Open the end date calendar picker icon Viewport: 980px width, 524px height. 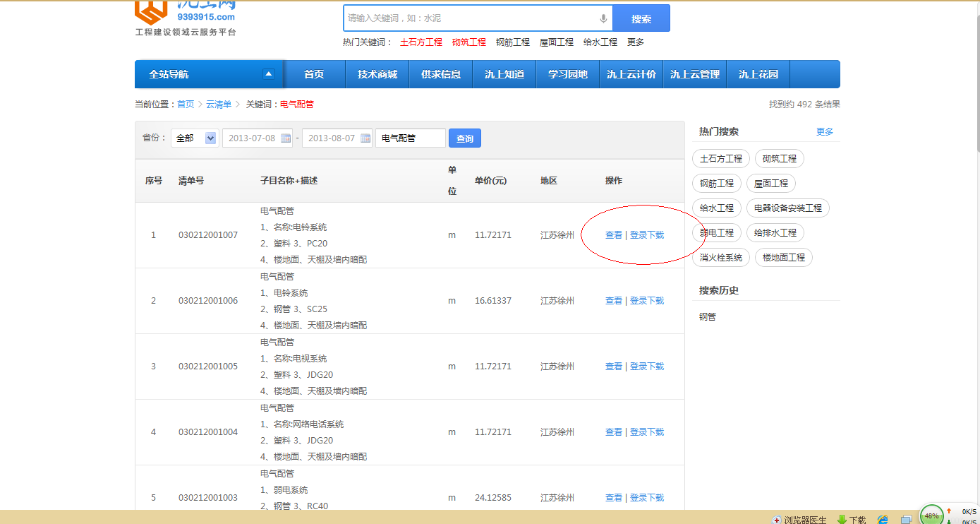[365, 138]
